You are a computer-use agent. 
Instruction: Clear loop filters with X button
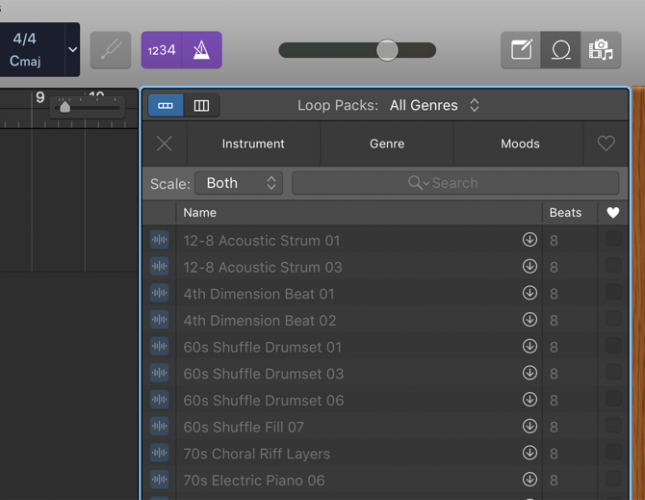tap(164, 144)
